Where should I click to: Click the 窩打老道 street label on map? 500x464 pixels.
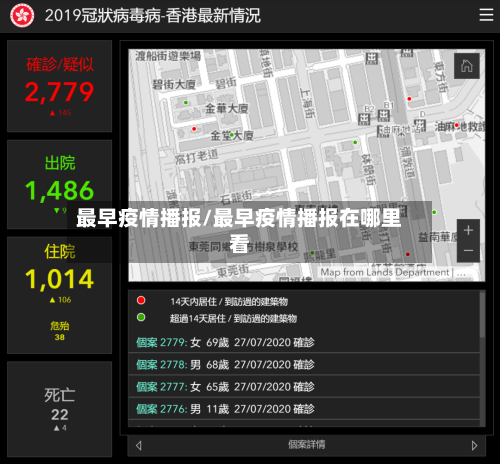click(197, 156)
